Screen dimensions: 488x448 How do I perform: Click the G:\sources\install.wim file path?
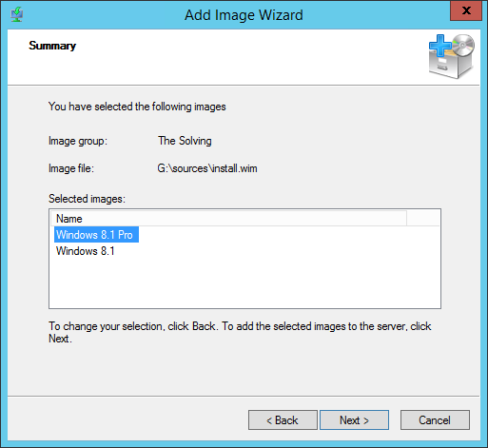tap(207, 168)
